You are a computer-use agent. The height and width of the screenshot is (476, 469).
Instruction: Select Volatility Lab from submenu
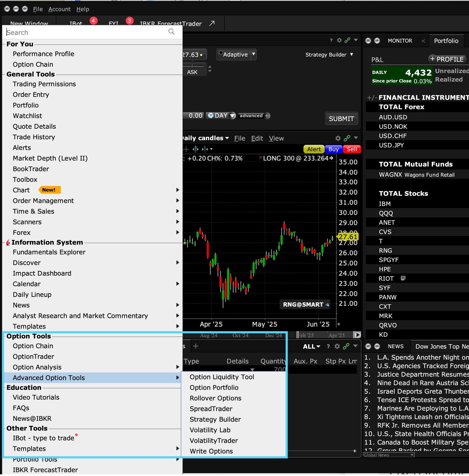(210, 430)
